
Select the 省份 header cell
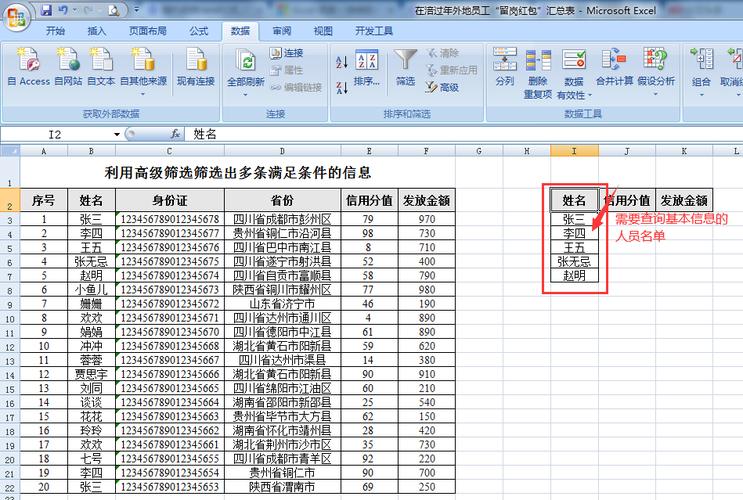click(282, 200)
